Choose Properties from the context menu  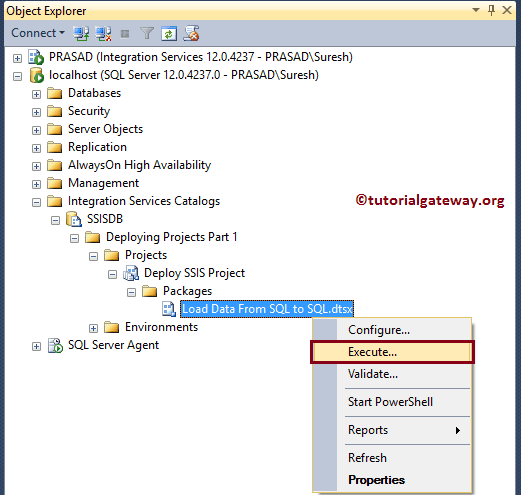(392, 480)
